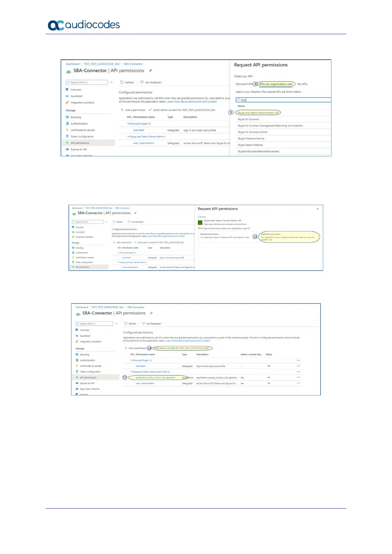
Task: Open Branding in the first screenshot sidebar
Action: coord(76,117)
